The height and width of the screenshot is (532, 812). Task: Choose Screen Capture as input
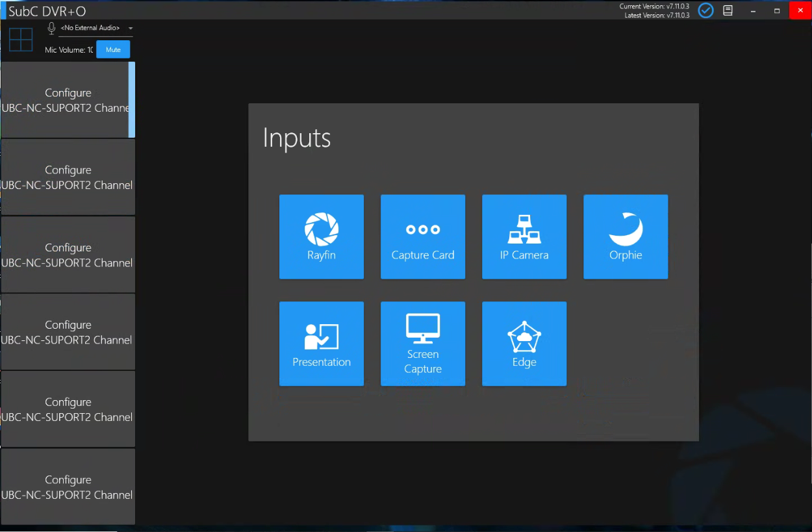click(423, 344)
